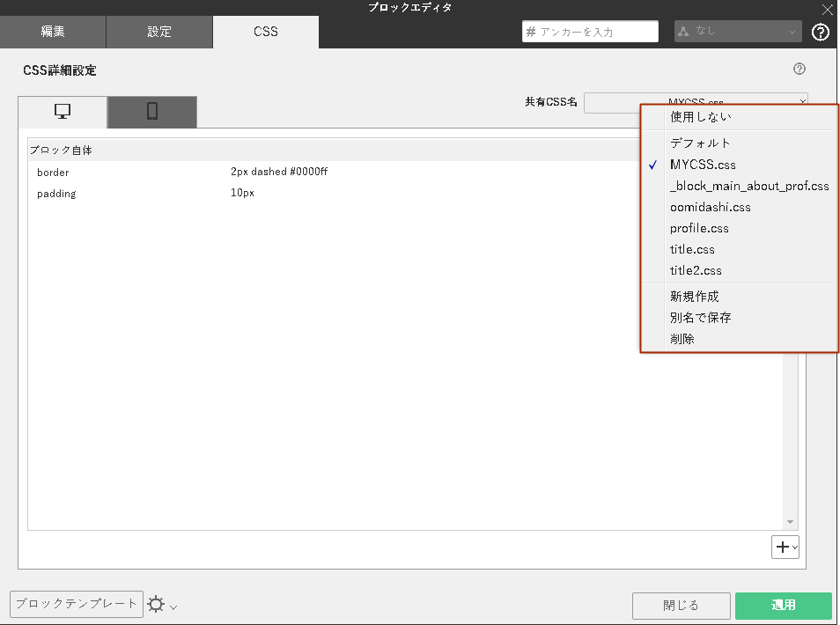The height and width of the screenshot is (625, 840).
Task: Select MYCSS.css in the dropdown list
Action: click(740, 165)
